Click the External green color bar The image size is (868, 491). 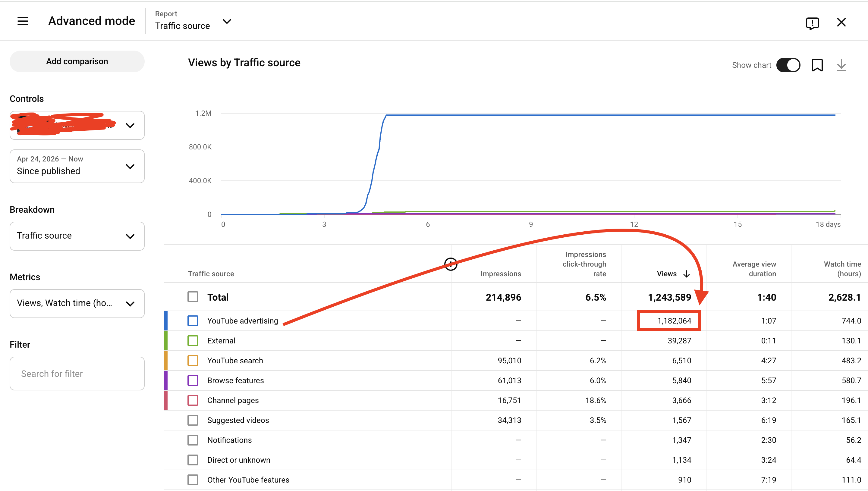[166, 341]
